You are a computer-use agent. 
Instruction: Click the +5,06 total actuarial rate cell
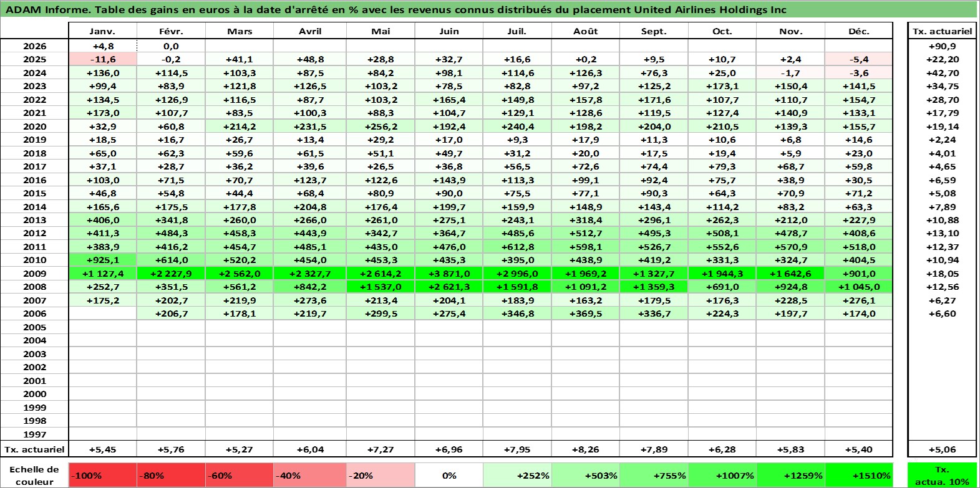pos(942,449)
